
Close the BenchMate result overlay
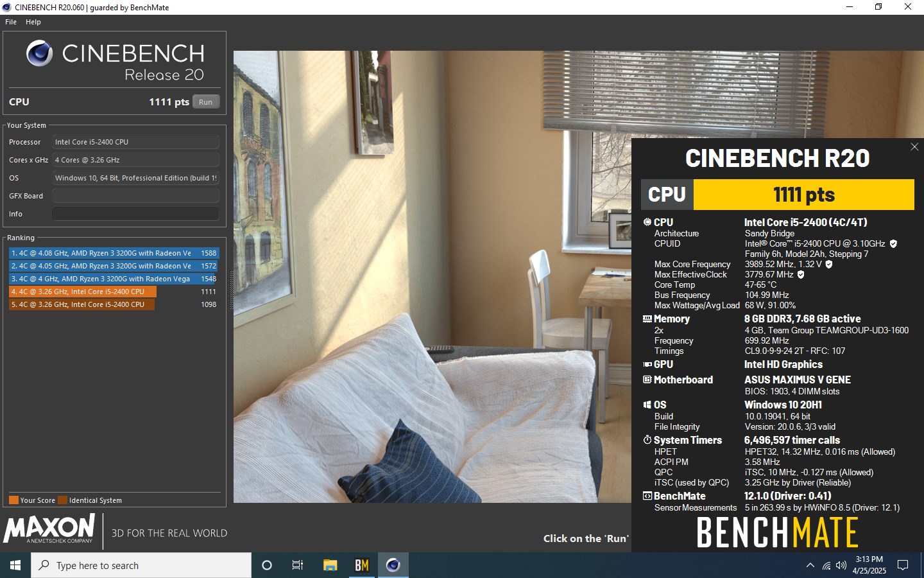click(x=914, y=147)
